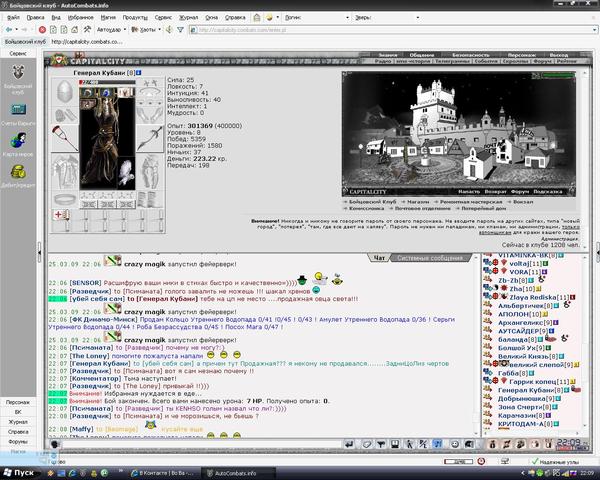
Task: Collapse the left sidebar using the splitter arrow
Action: (39, 252)
